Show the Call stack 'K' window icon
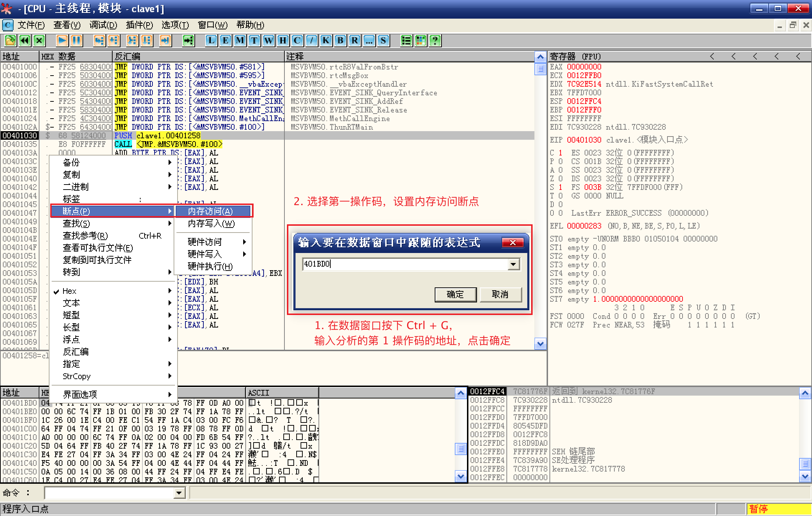 click(x=326, y=40)
